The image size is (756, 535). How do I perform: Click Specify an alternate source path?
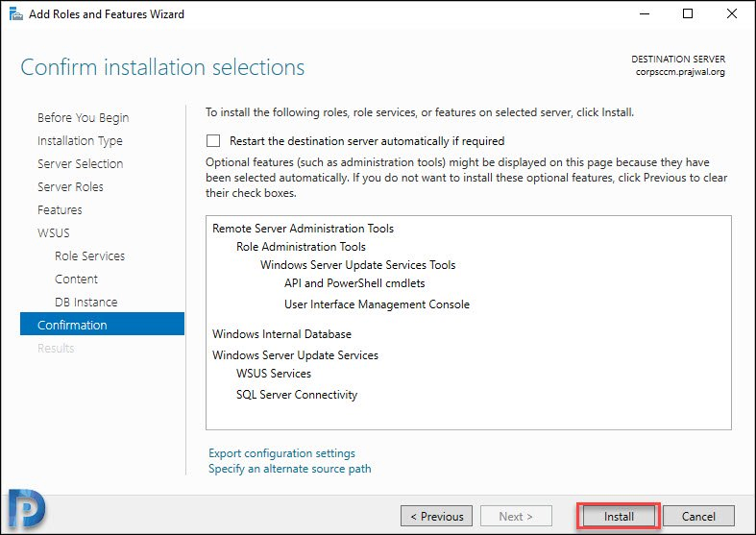(290, 469)
